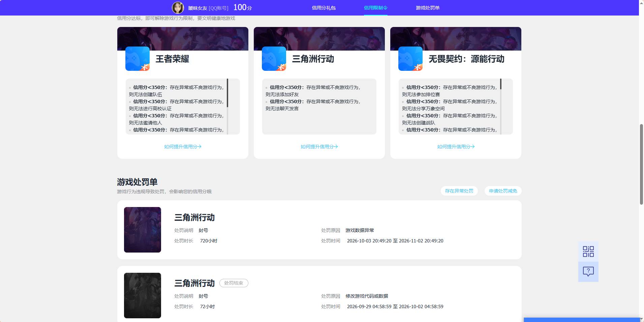Click the 则无法创建队伍 restriction text

point(146,94)
